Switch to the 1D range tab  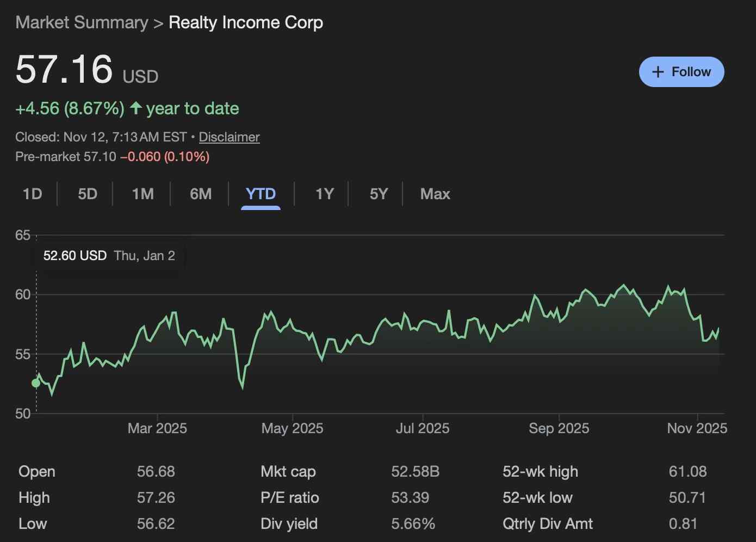click(x=32, y=194)
